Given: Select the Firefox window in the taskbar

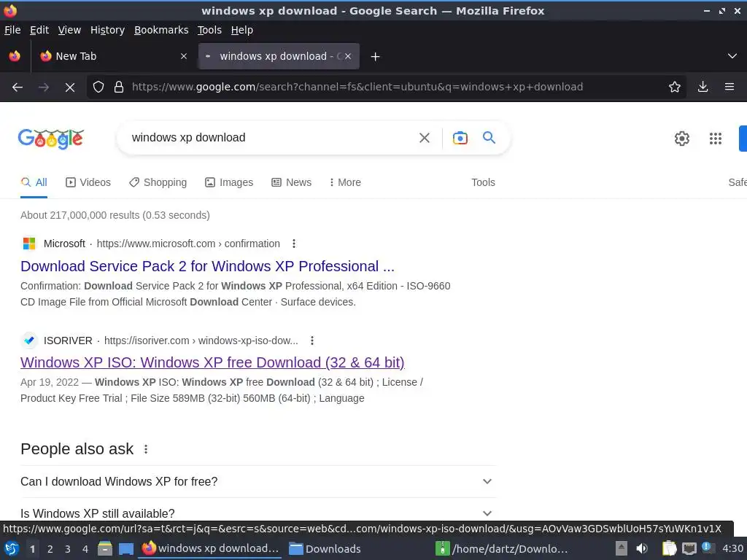Looking at the screenshot, I should pos(209,548).
